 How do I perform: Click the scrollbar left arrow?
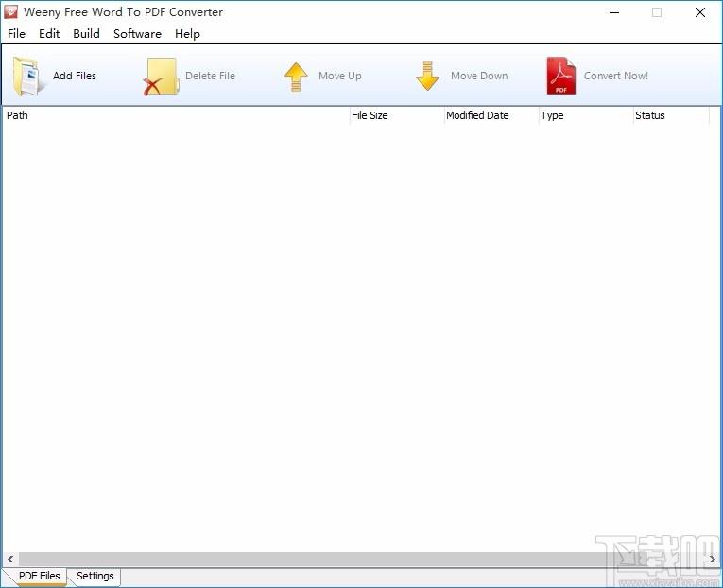click(x=9, y=559)
